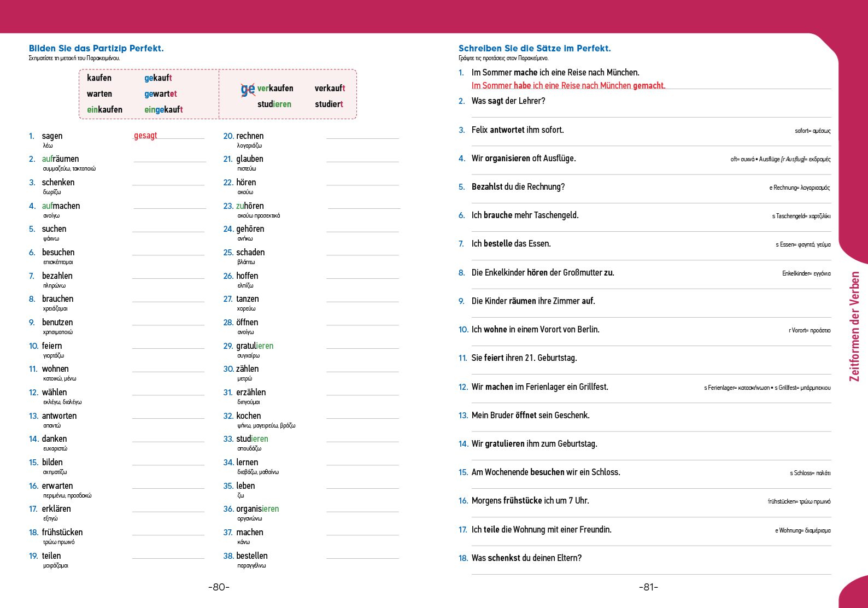Click the red example answer 'gesagt'
Image resolution: width=868 pixels, height=608 pixels.
145,136
